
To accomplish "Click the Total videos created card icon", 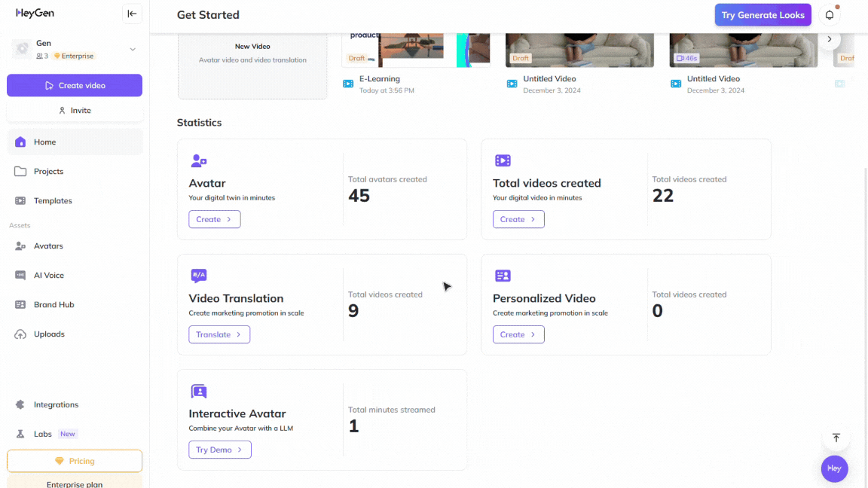I will [503, 160].
